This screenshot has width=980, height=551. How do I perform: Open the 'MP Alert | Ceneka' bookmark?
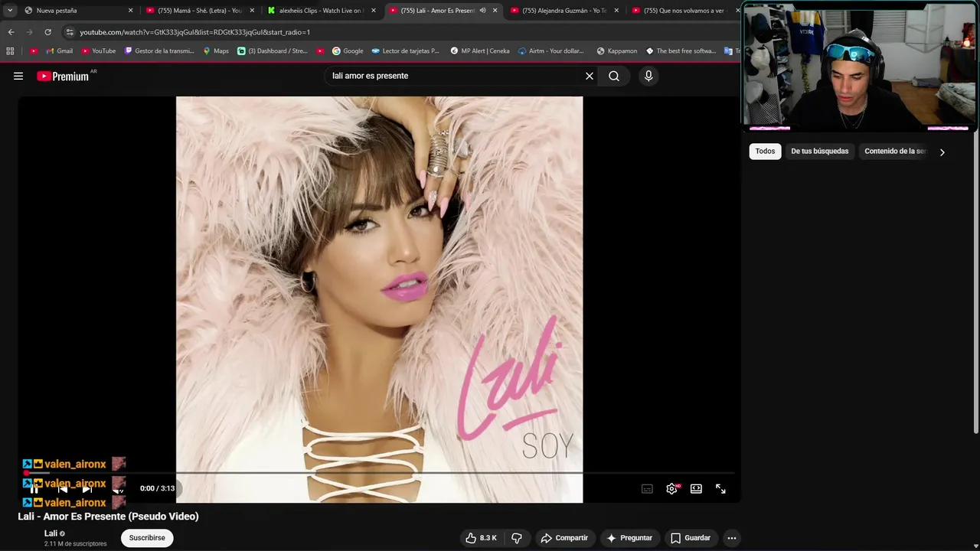click(480, 51)
